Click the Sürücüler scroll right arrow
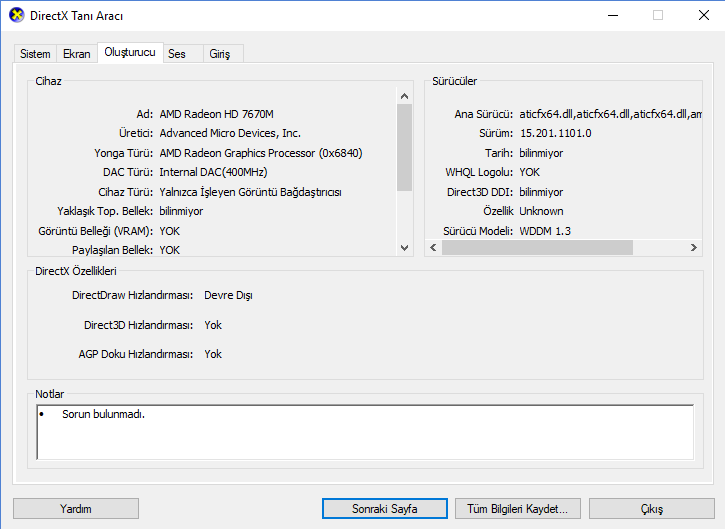The height and width of the screenshot is (529, 725). 694,247
